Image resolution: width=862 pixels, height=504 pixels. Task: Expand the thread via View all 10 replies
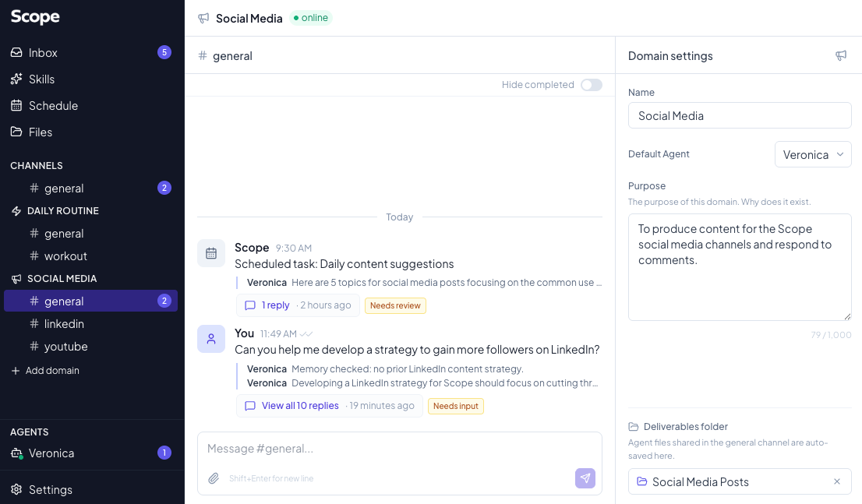[300, 405]
